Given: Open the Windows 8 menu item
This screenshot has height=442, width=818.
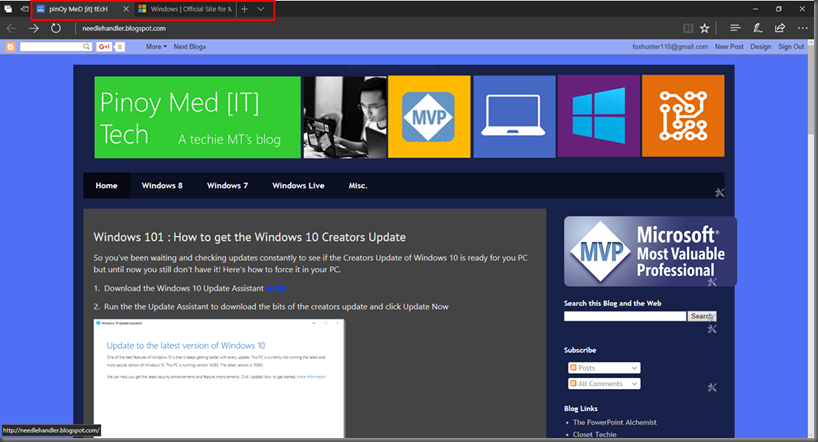Looking at the screenshot, I should (x=162, y=185).
